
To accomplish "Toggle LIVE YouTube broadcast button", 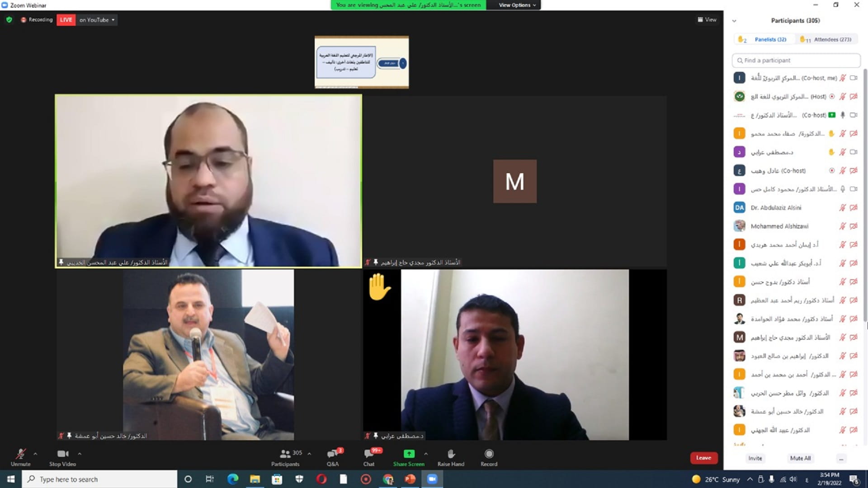I will click(x=65, y=20).
